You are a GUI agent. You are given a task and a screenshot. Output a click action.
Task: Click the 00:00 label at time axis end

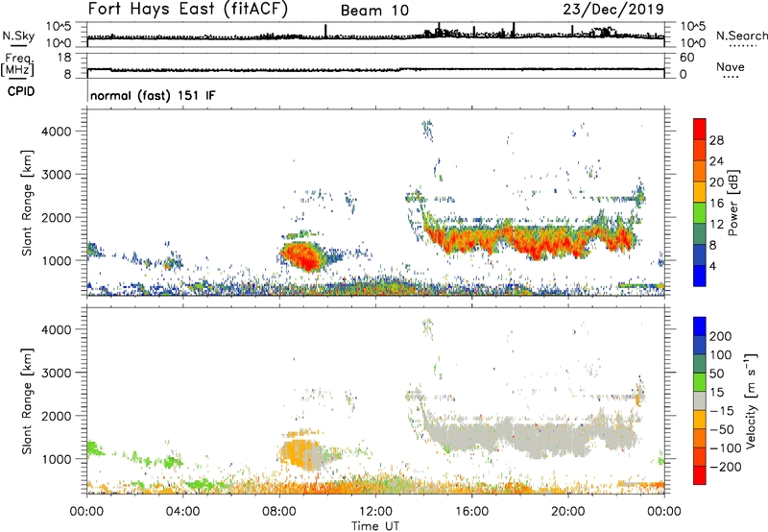664,512
